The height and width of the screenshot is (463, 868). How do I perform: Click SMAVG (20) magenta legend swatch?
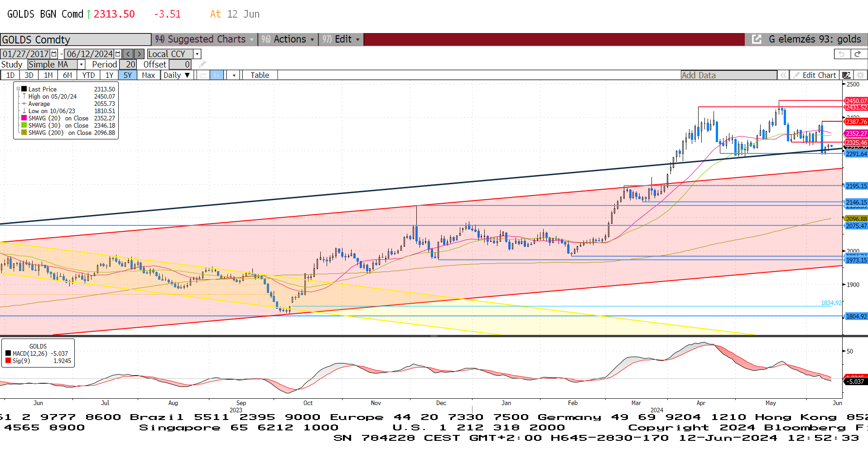[x=24, y=118]
